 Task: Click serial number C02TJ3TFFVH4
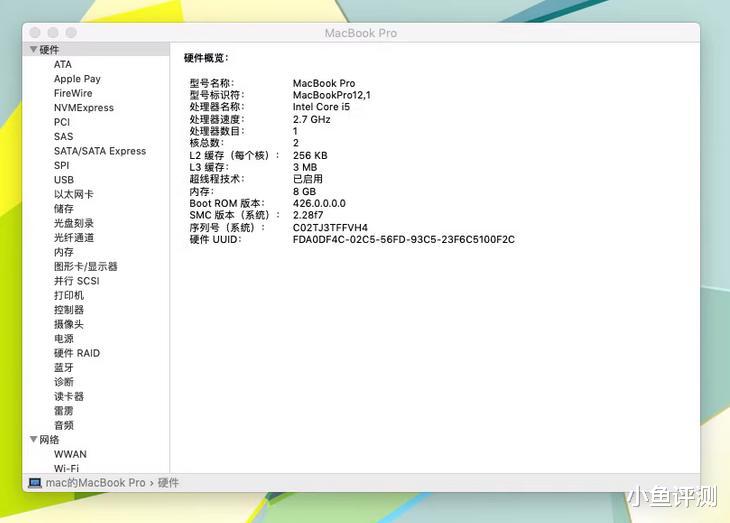tap(330, 227)
